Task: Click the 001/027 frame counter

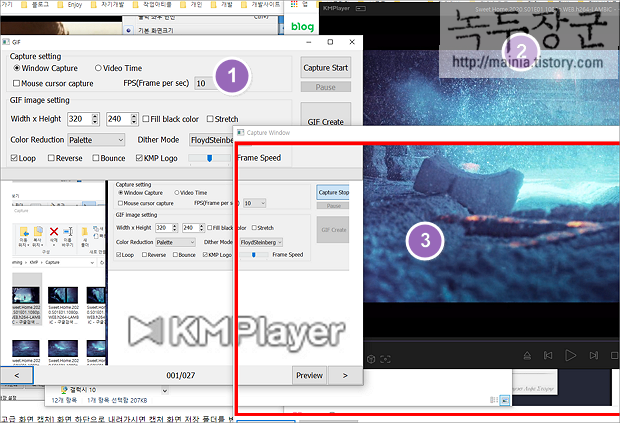Action: (x=181, y=375)
